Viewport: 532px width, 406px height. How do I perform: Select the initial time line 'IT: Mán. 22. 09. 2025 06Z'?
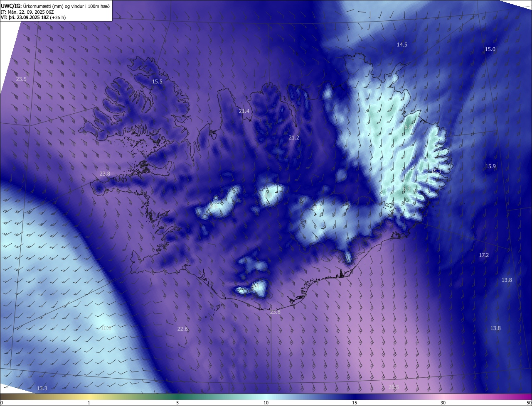28,12
